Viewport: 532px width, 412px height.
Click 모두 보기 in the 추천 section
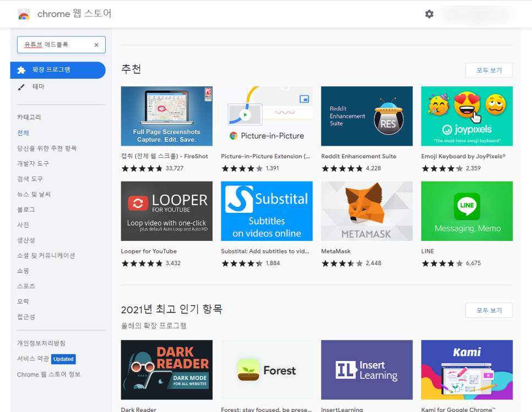pyautogui.click(x=489, y=70)
